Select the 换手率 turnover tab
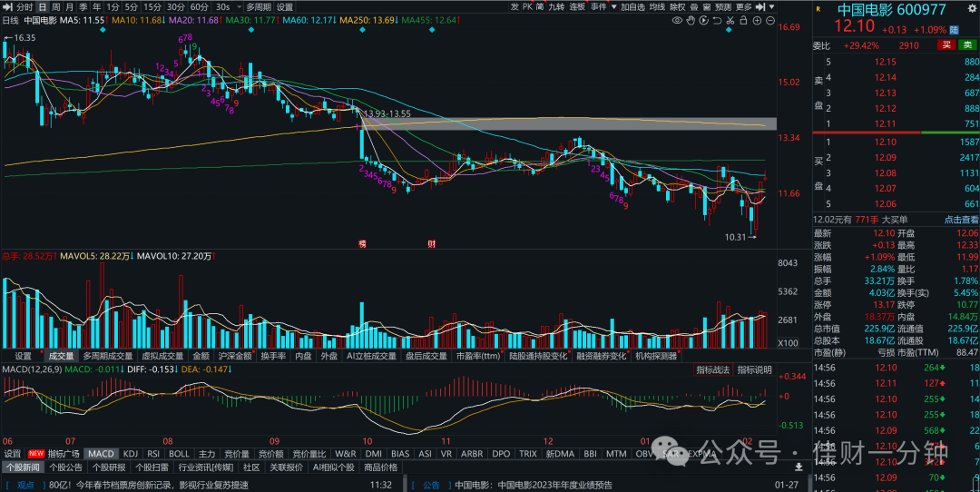Image resolution: width=980 pixels, height=492 pixels. pos(273,356)
